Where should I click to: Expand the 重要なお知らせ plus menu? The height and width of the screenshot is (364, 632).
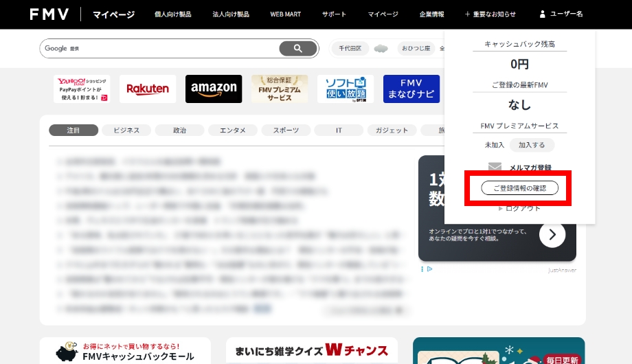[490, 14]
